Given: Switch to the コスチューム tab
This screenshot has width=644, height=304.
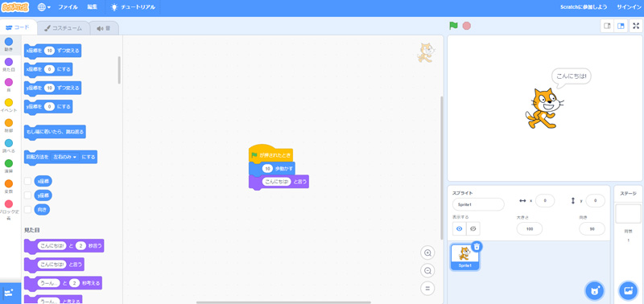Looking at the screenshot, I should 63,28.
